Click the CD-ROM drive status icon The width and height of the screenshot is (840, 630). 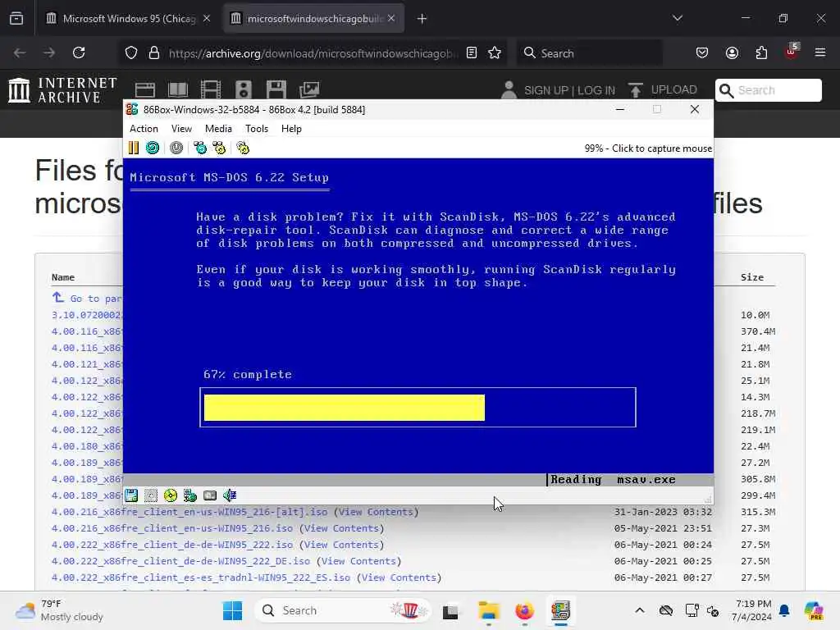pos(171,495)
